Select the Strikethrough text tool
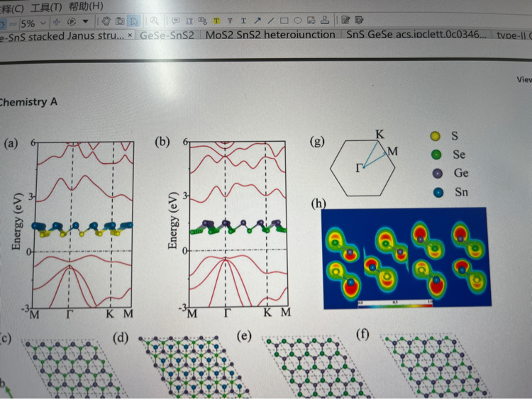This screenshot has height=399, width=532. tap(230, 21)
